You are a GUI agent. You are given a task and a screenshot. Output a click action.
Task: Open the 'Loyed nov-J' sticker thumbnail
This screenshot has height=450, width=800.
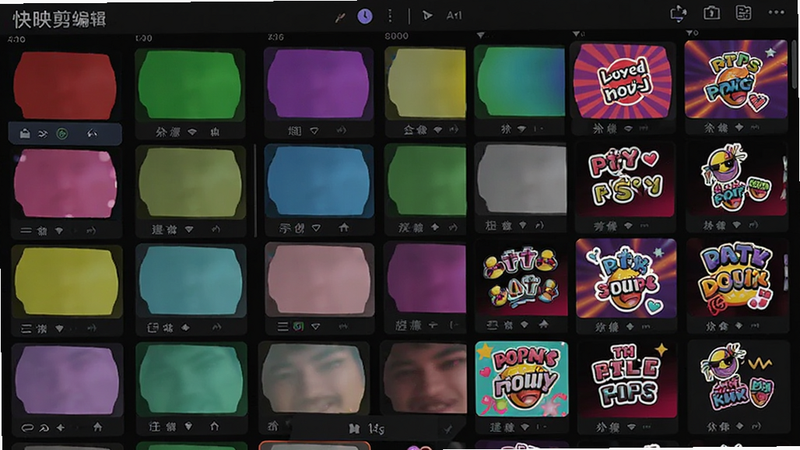tap(622, 82)
